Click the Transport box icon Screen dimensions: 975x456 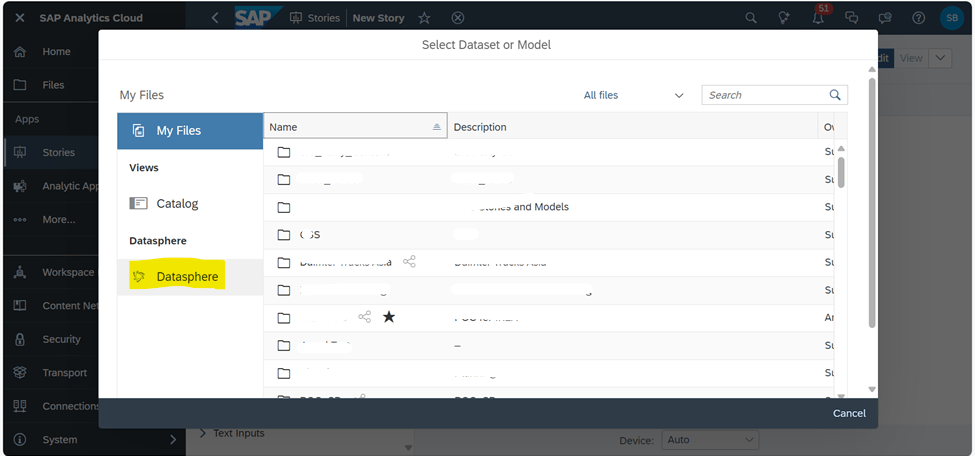pyautogui.click(x=20, y=373)
